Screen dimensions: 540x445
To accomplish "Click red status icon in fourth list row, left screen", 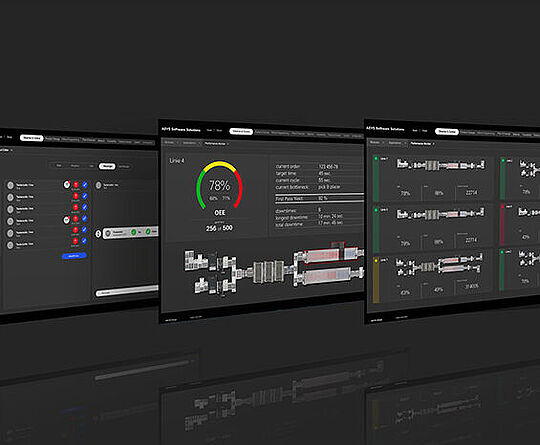I will click(75, 219).
